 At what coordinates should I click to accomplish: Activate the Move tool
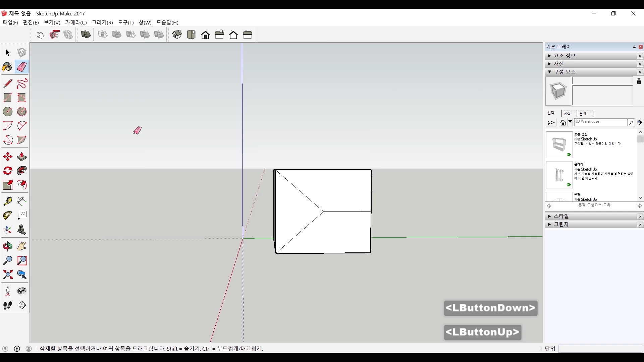pyautogui.click(x=7, y=157)
